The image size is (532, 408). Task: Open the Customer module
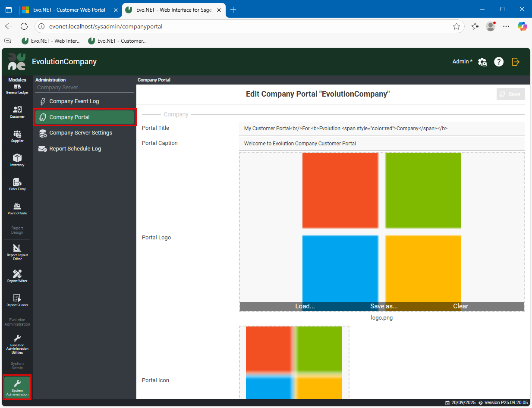[17, 112]
